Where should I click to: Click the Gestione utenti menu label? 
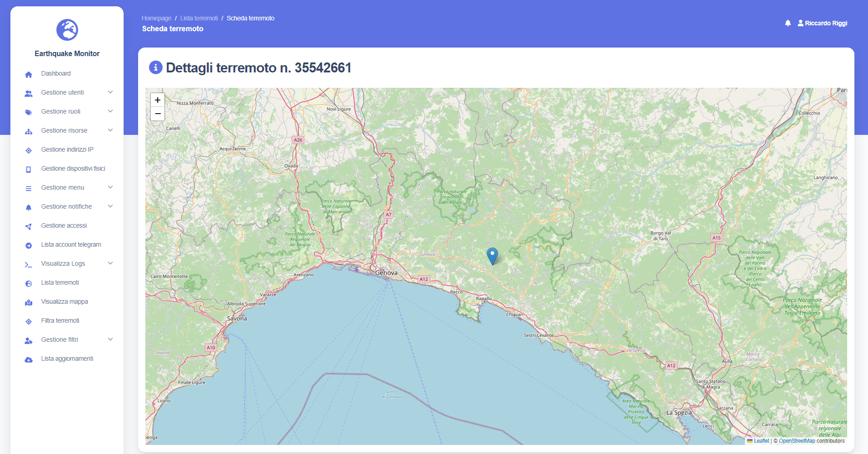coord(62,92)
